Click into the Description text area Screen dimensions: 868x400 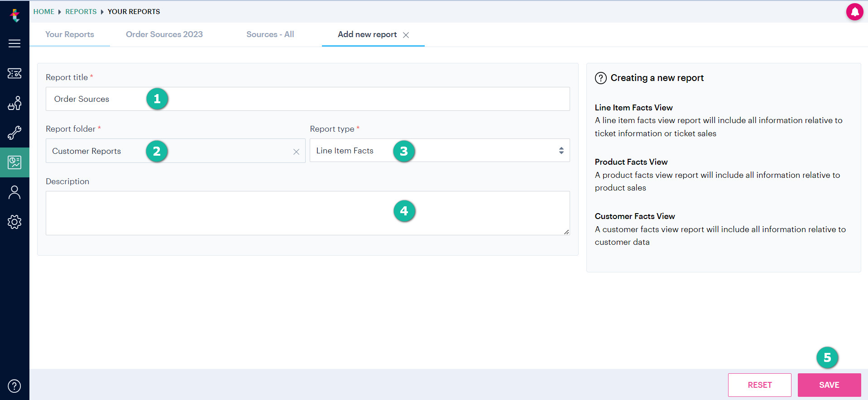[x=307, y=213]
